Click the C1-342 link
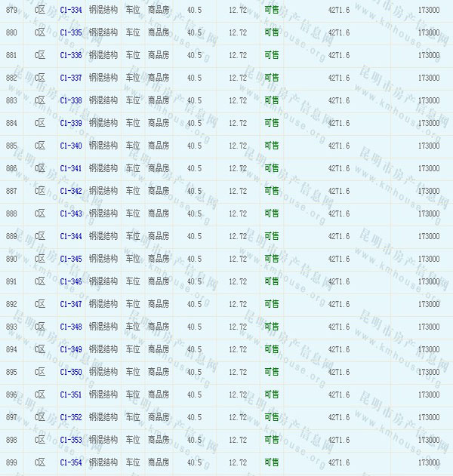Screen dimensions: 453x476 coord(71,191)
